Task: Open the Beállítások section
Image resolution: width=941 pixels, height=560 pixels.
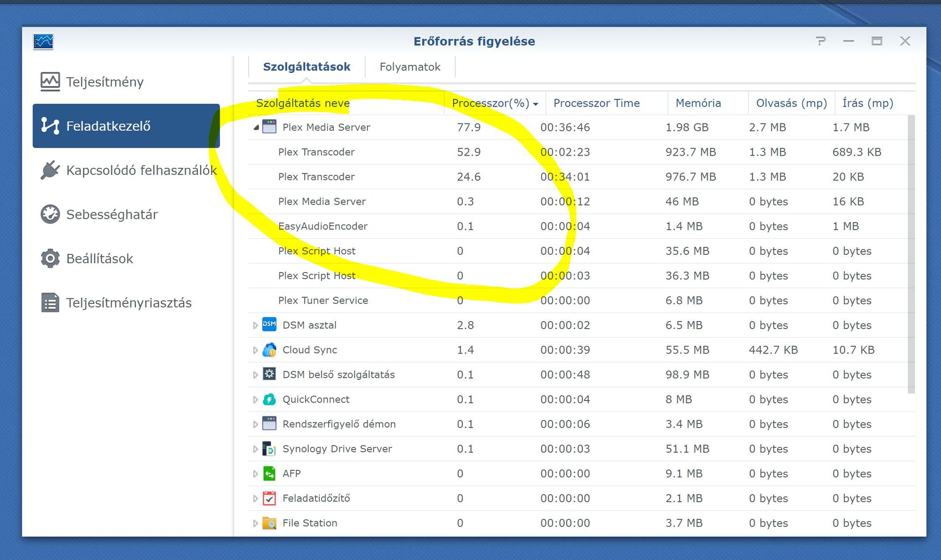Action: click(126, 258)
